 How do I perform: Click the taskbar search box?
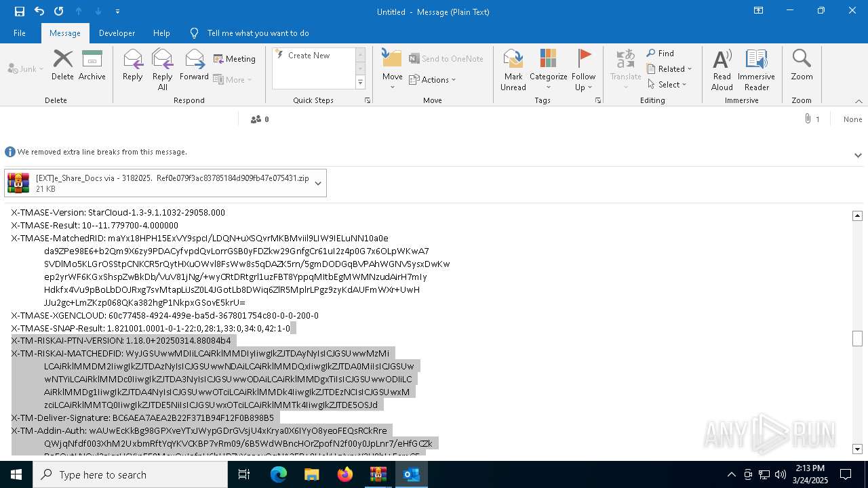[130, 474]
